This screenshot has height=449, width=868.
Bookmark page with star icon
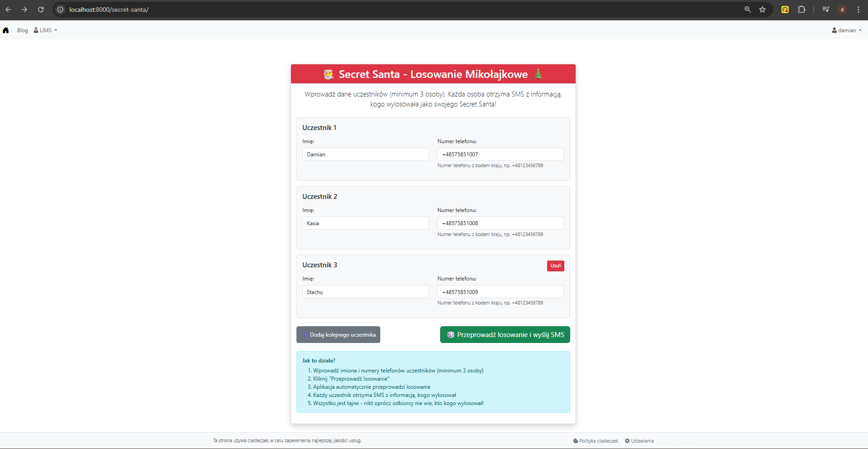[x=762, y=10]
